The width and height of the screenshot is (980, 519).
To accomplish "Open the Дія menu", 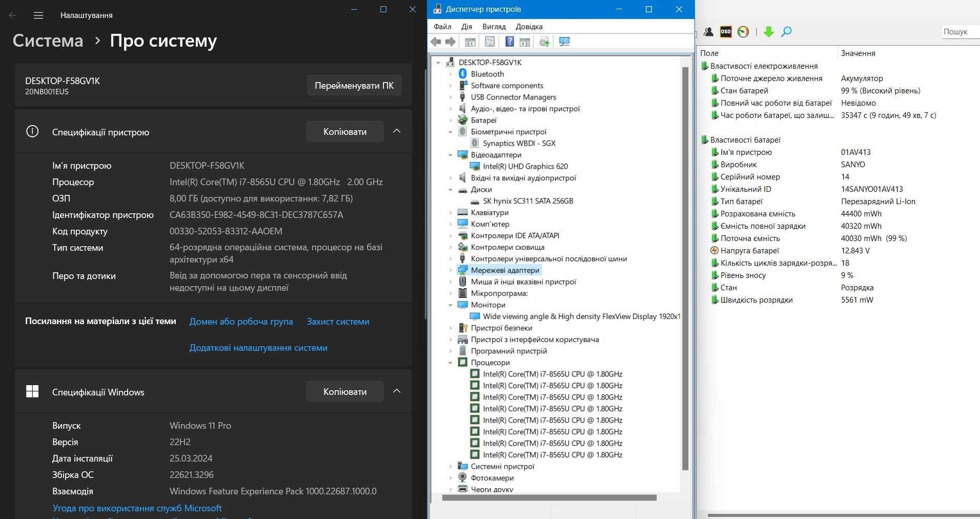I will point(466,27).
